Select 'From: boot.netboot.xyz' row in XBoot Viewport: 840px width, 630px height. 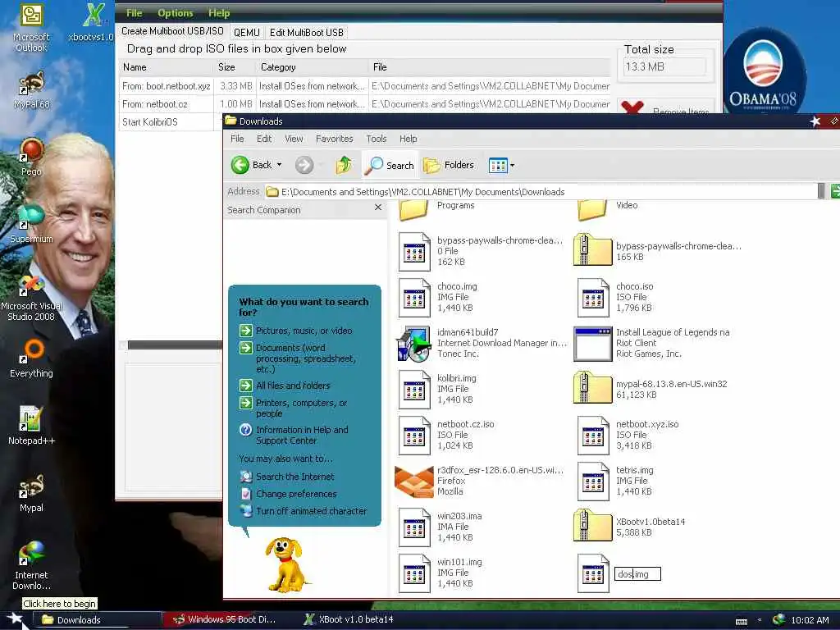[x=364, y=85]
